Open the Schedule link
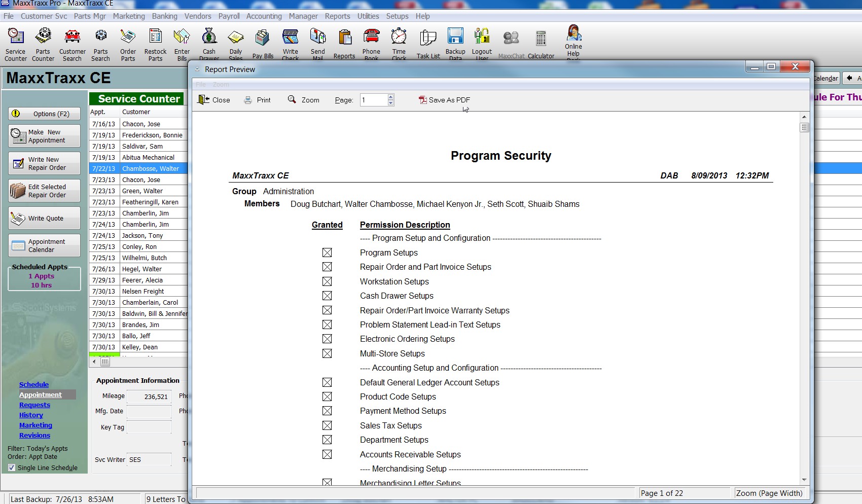 34,385
